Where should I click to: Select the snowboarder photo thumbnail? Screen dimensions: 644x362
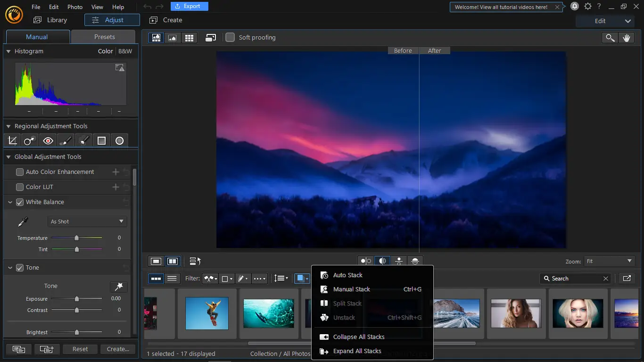tap(206, 313)
